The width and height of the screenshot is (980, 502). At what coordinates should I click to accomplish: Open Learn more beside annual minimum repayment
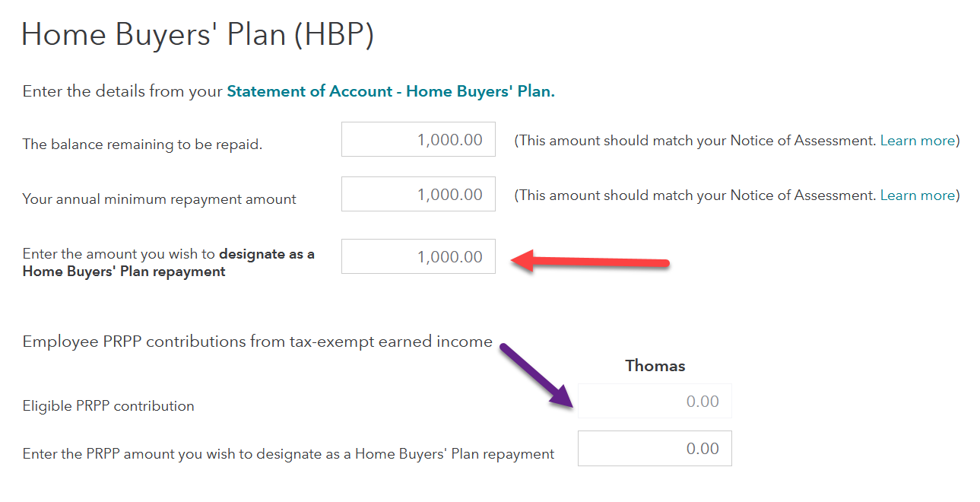pyautogui.click(x=917, y=195)
